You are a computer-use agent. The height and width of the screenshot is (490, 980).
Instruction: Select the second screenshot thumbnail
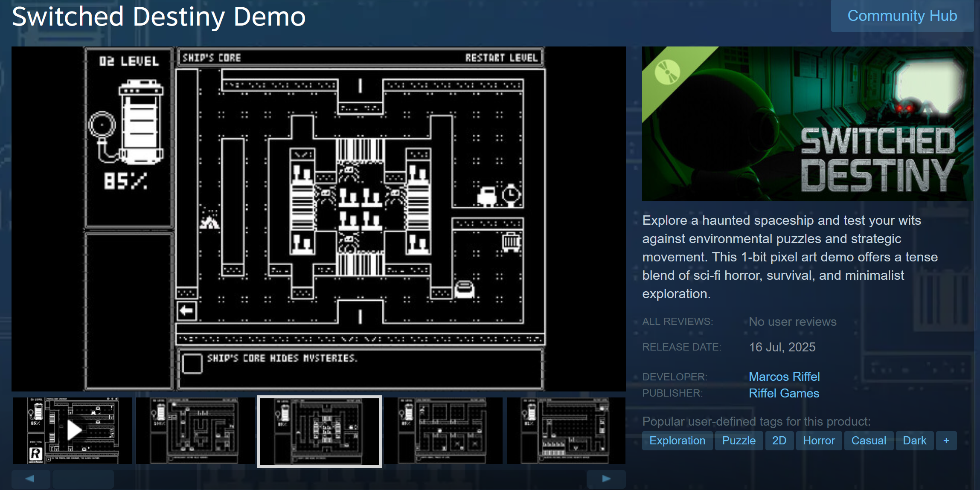(195, 431)
